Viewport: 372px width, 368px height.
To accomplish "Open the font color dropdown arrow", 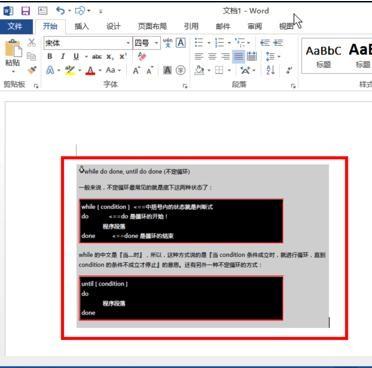I will (x=100, y=70).
